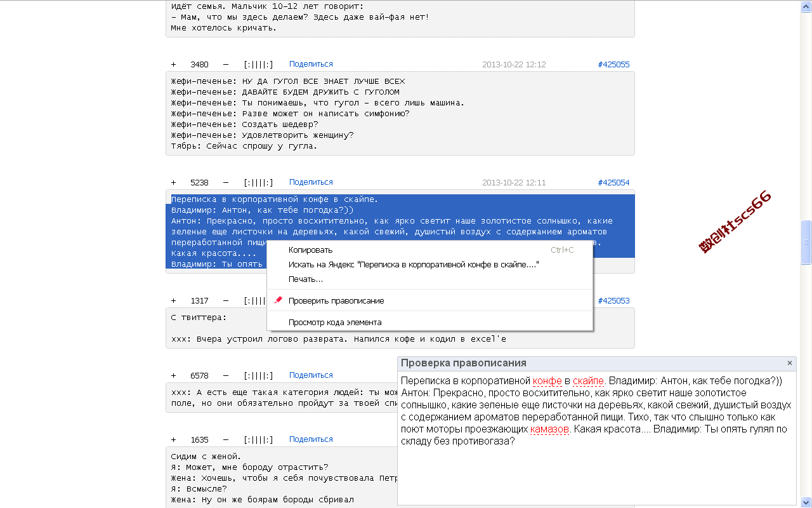Downvote quote 5238 with minus sign

pyautogui.click(x=226, y=182)
